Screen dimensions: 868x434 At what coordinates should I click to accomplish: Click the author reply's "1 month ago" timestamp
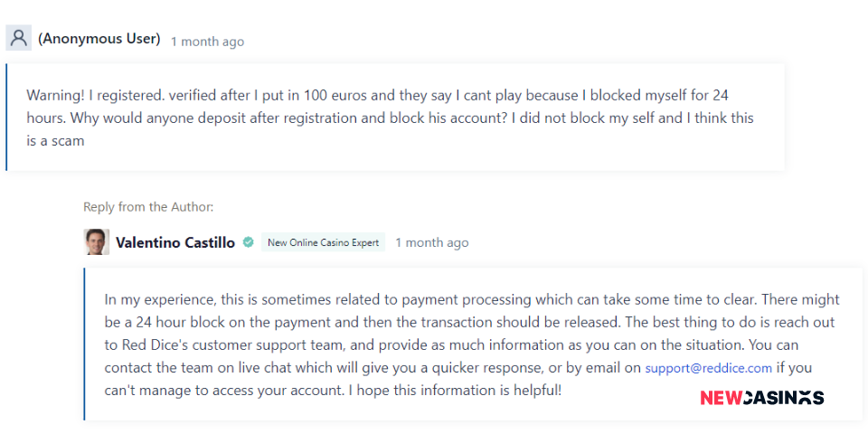tap(432, 242)
